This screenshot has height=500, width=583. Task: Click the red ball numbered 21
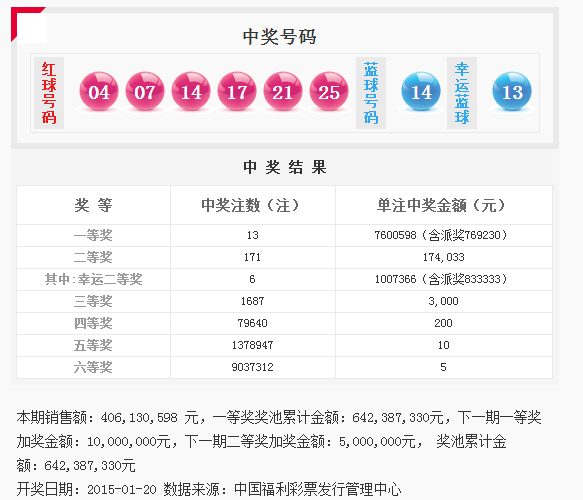tap(283, 91)
